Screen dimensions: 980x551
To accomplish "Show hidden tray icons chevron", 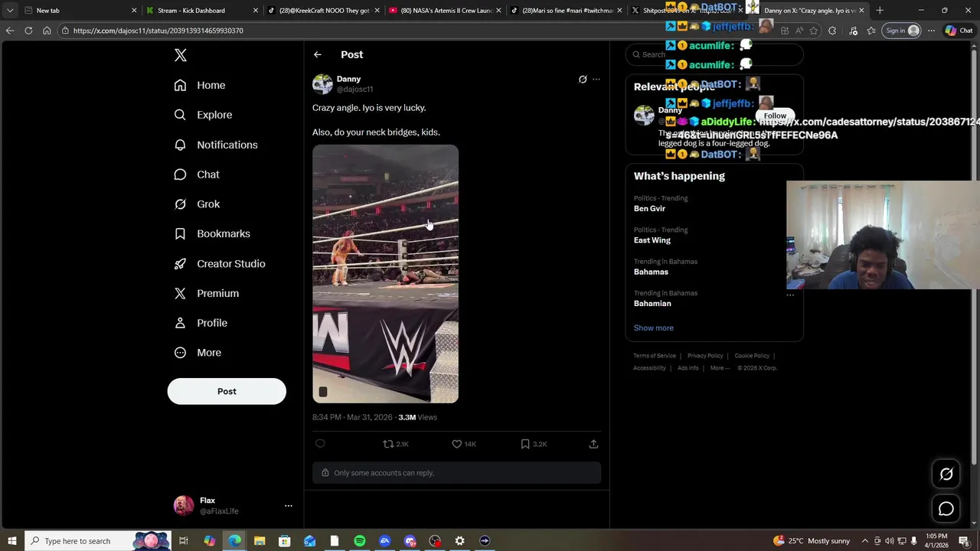I will [x=865, y=541].
